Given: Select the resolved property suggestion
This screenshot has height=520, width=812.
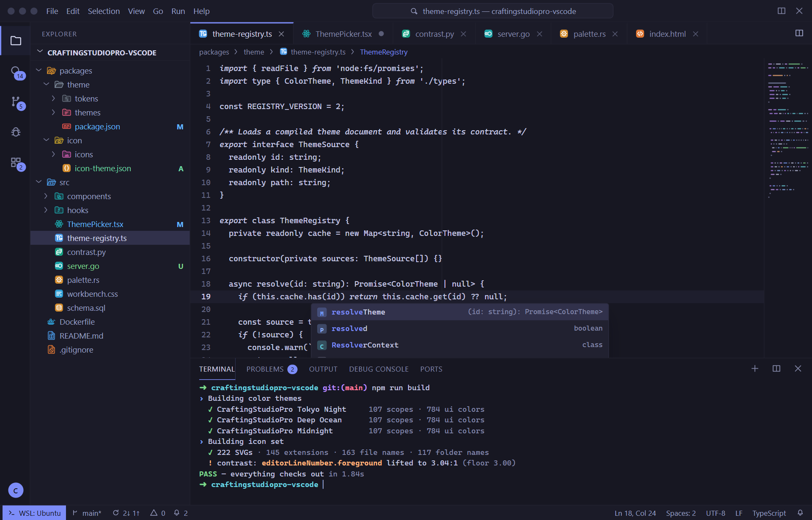Looking at the screenshot, I should click(460, 328).
